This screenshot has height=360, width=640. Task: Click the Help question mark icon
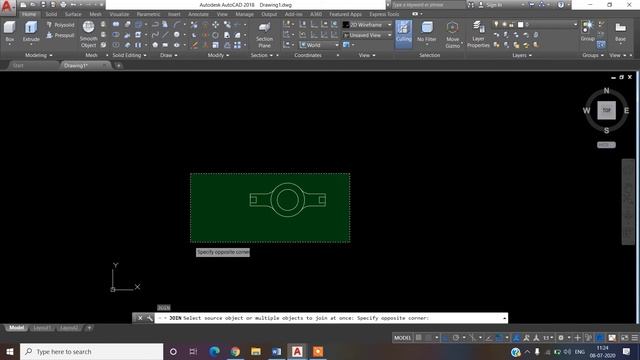tap(561, 5)
